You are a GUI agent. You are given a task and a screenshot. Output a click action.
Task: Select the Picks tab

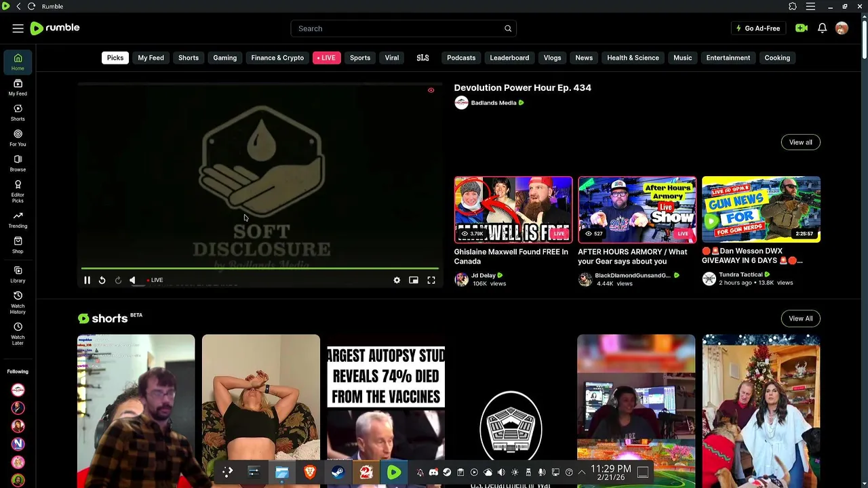pos(115,58)
